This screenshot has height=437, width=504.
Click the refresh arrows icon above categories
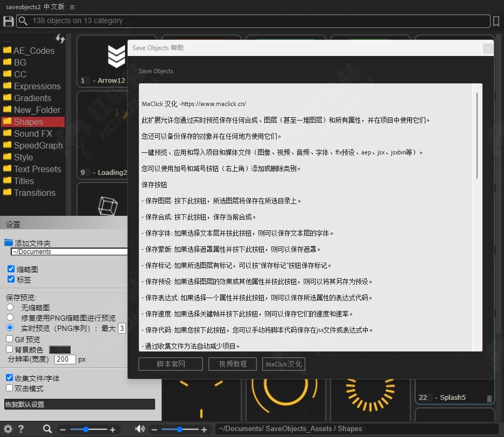60,39
